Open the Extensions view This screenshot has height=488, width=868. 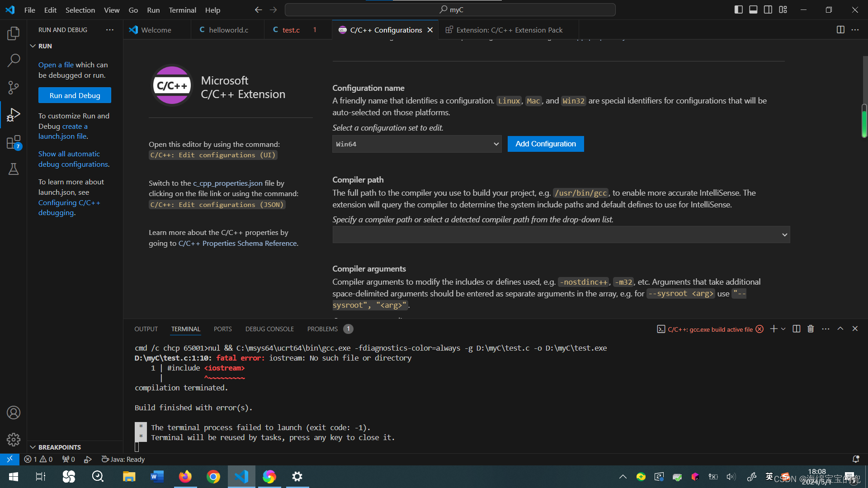pyautogui.click(x=13, y=142)
